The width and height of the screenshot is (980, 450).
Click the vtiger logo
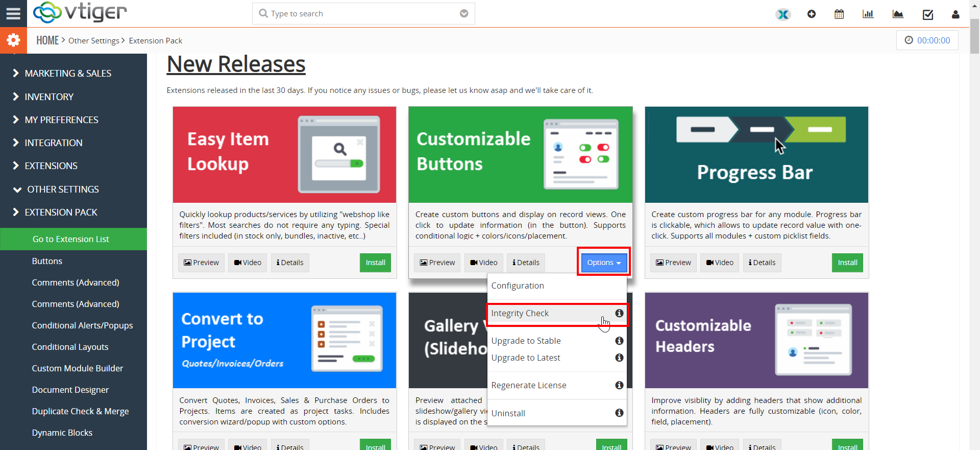(80, 12)
